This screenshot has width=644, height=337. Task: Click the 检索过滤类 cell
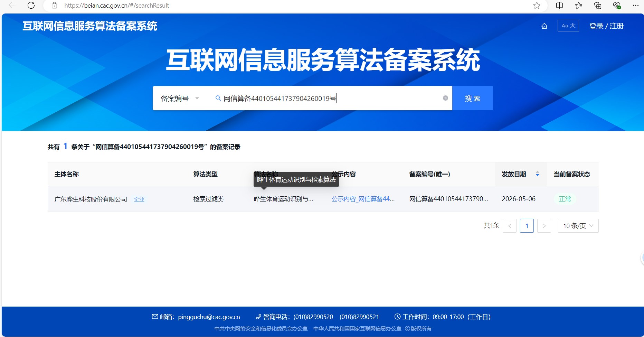coord(208,199)
